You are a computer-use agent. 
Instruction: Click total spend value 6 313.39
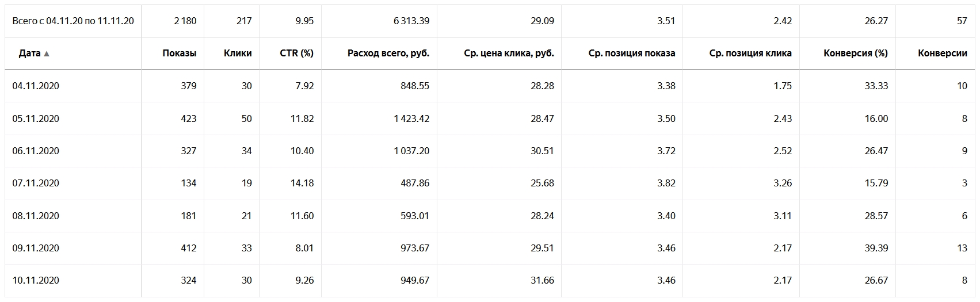click(411, 21)
